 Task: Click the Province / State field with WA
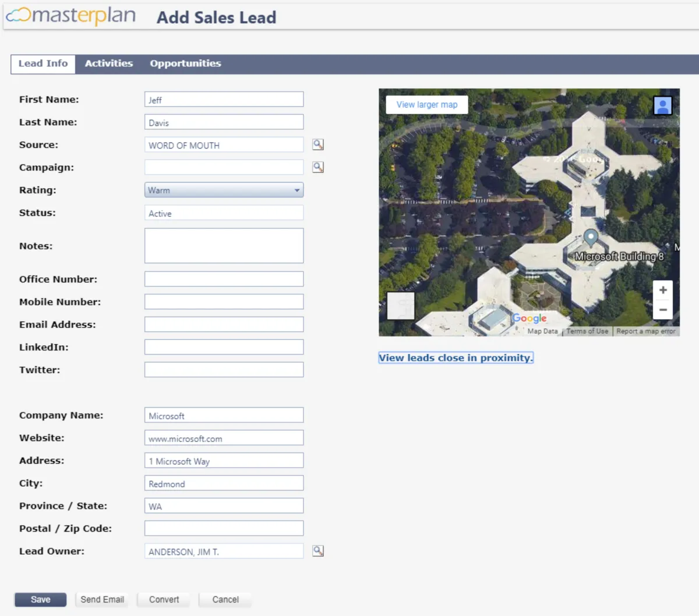[x=224, y=506]
